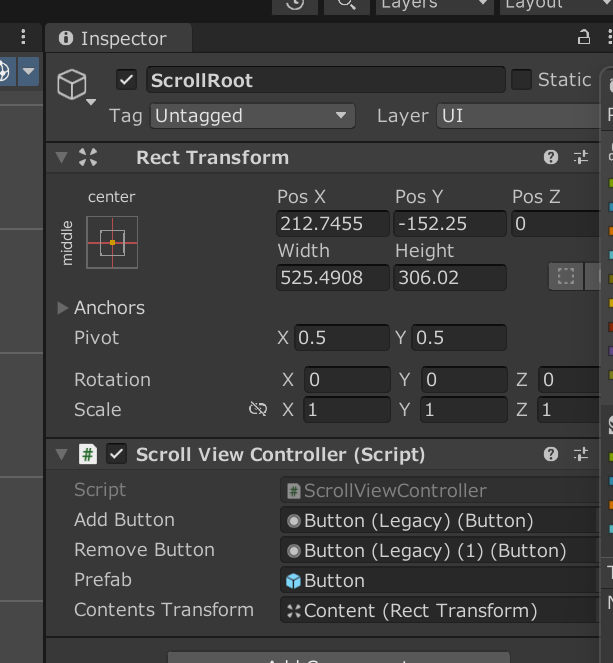Click the Pivot X field

pos(342,338)
